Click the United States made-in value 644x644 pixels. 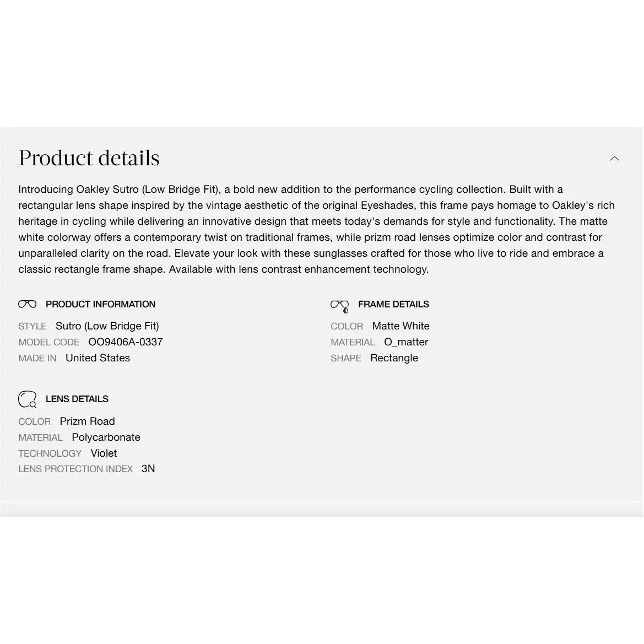[98, 358]
